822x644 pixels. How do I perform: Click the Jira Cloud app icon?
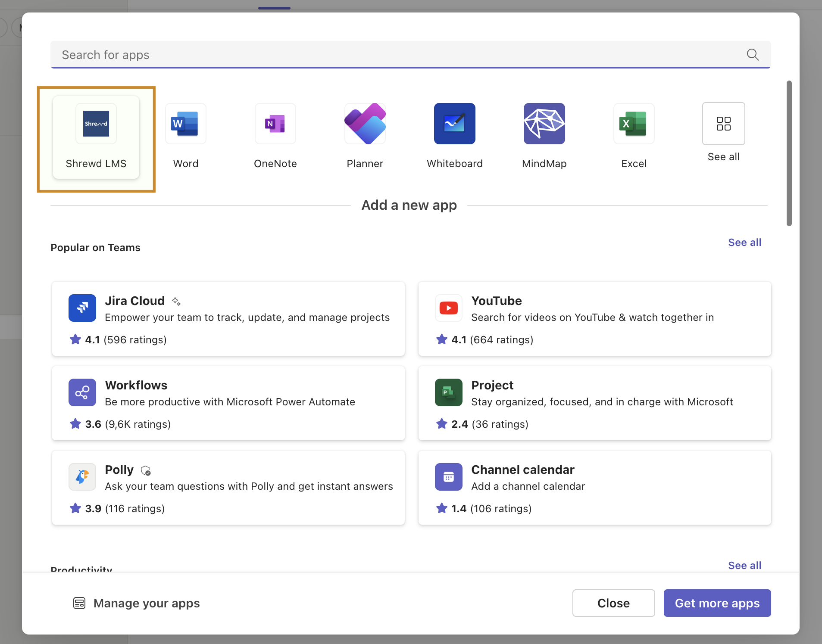(82, 308)
